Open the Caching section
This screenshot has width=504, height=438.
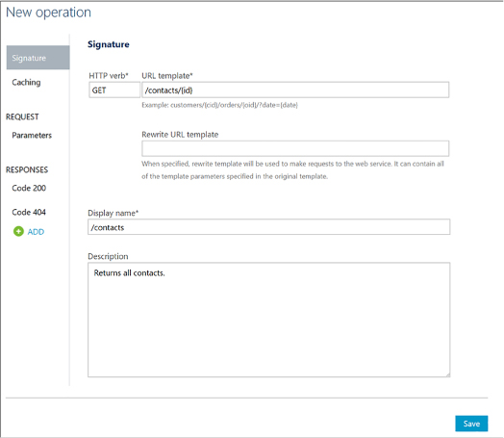(x=26, y=83)
